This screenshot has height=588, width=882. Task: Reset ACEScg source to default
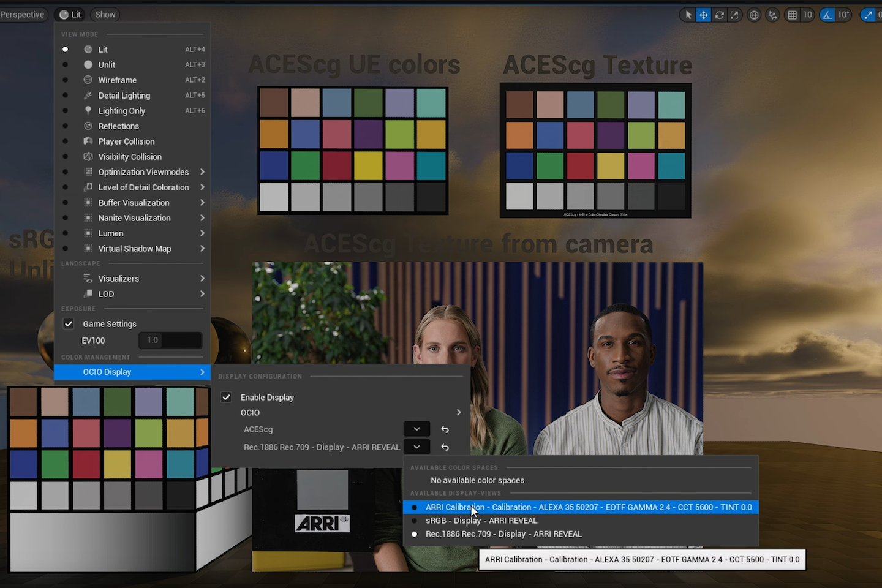[x=445, y=430]
